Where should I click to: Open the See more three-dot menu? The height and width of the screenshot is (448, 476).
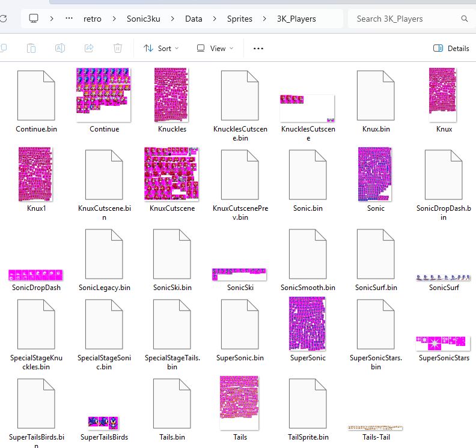(258, 49)
